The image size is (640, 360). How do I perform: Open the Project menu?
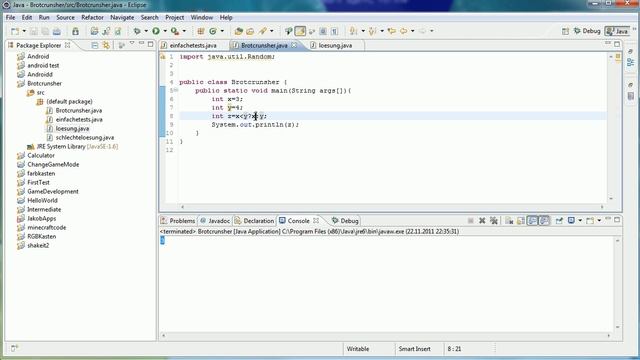click(174, 18)
